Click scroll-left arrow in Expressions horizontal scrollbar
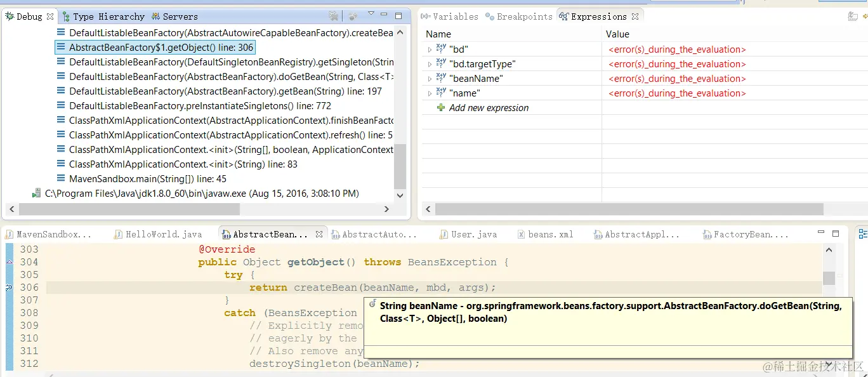This screenshot has width=868, height=377. [x=428, y=209]
